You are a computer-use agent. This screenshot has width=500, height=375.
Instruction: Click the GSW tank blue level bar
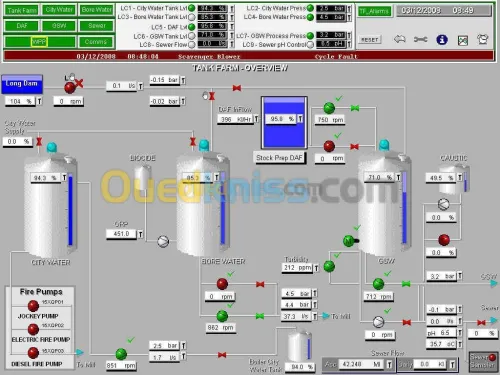tap(404, 208)
